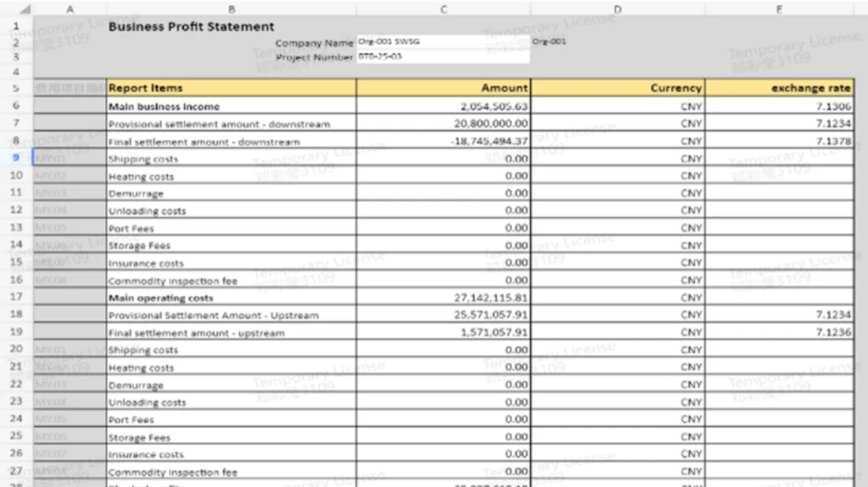Select the 'Main business income' cell
868x487 pixels.
click(x=231, y=107)
